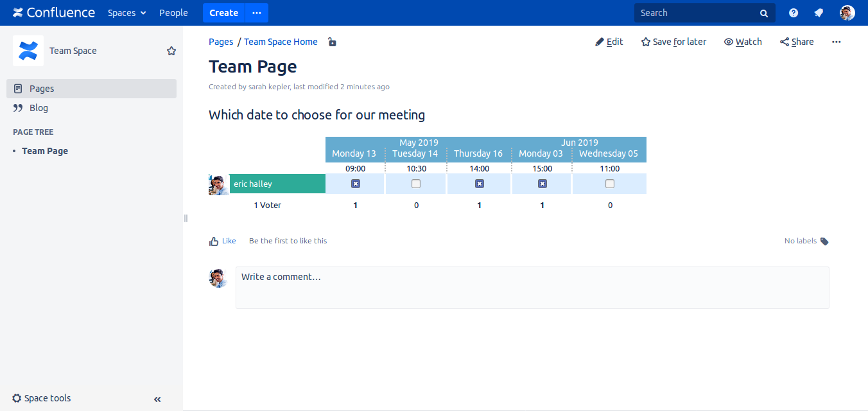Click the Write a comment field
868x411 pixels.
532,287
